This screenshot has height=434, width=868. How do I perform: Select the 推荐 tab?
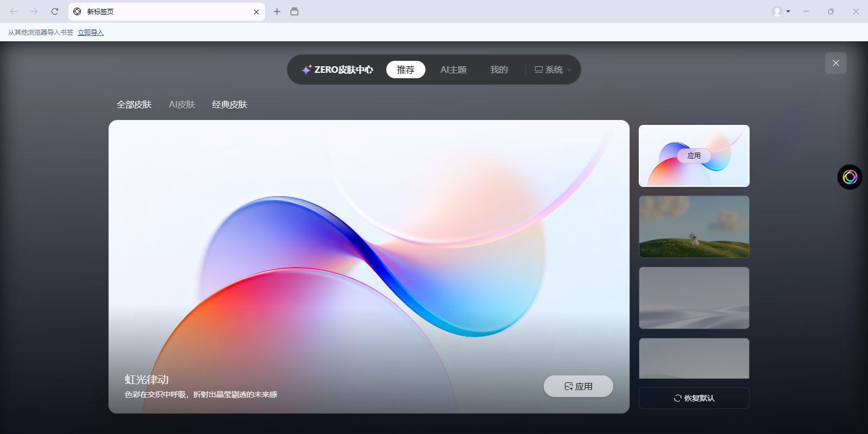[x=405, y=70]
